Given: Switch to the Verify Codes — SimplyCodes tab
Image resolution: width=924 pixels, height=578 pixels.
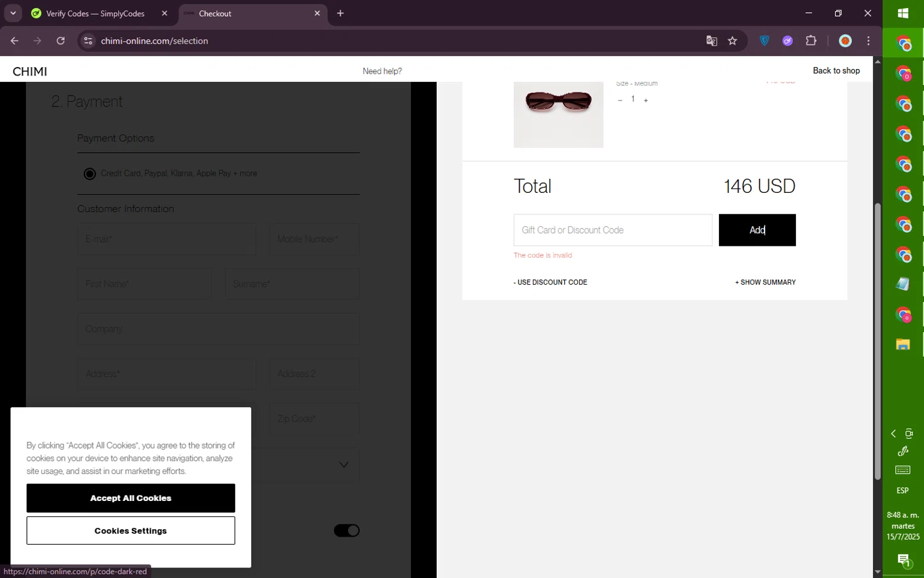Looking at the screenshot, I should click(x=95, y=14).
